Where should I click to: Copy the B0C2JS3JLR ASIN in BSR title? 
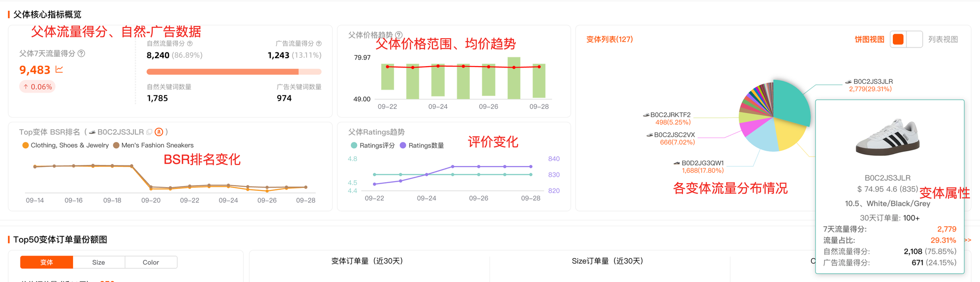click(149, 132)
